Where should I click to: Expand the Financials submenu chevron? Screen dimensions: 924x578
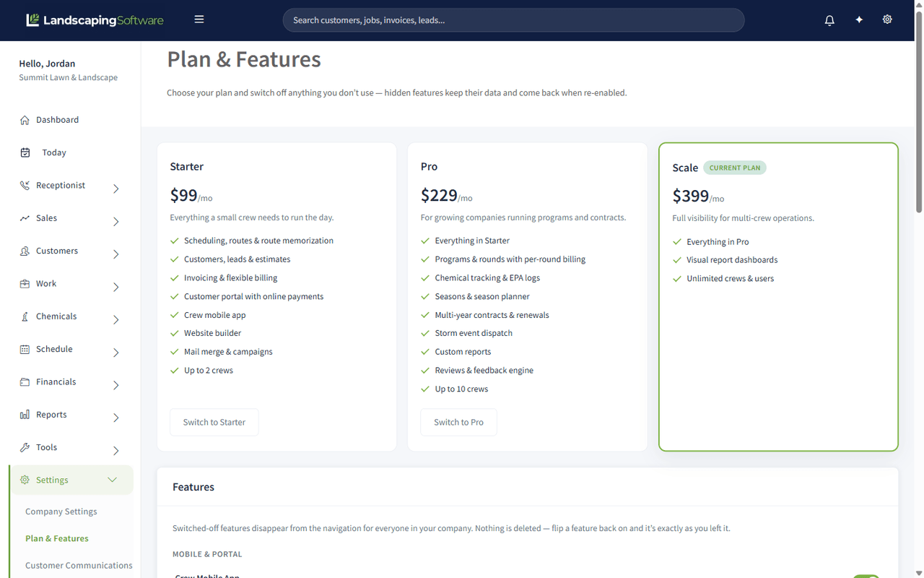click(115, 385)
